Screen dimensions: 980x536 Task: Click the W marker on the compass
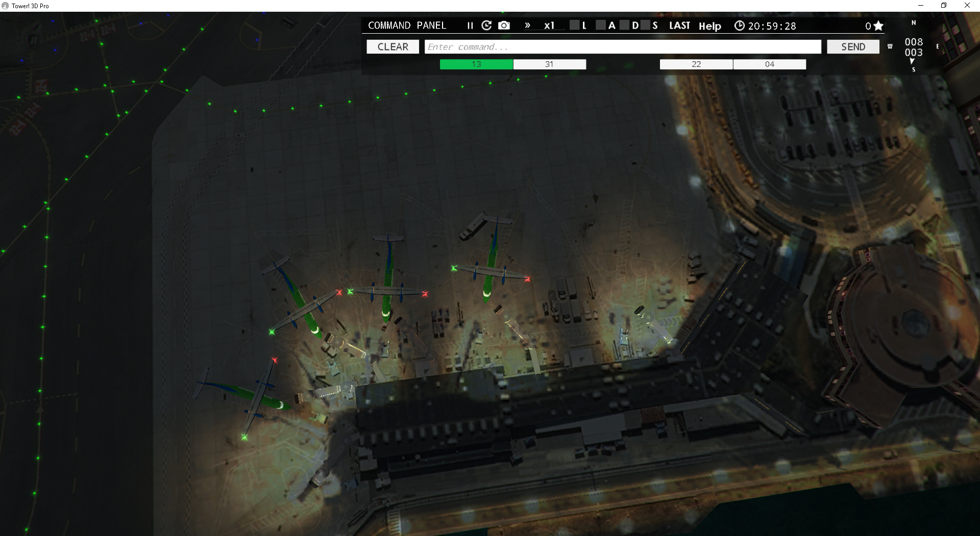tap(890, 46)
